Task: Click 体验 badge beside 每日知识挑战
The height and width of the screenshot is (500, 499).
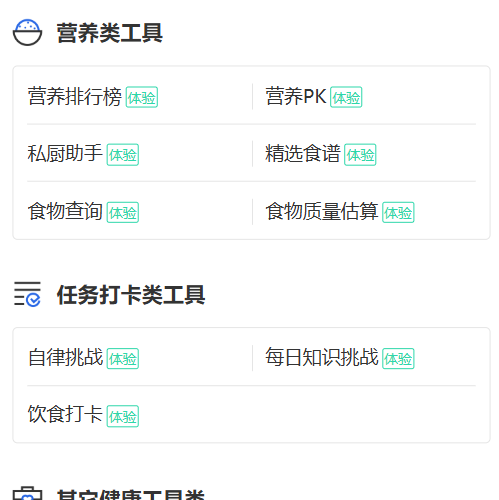Action: coord(398,359)
